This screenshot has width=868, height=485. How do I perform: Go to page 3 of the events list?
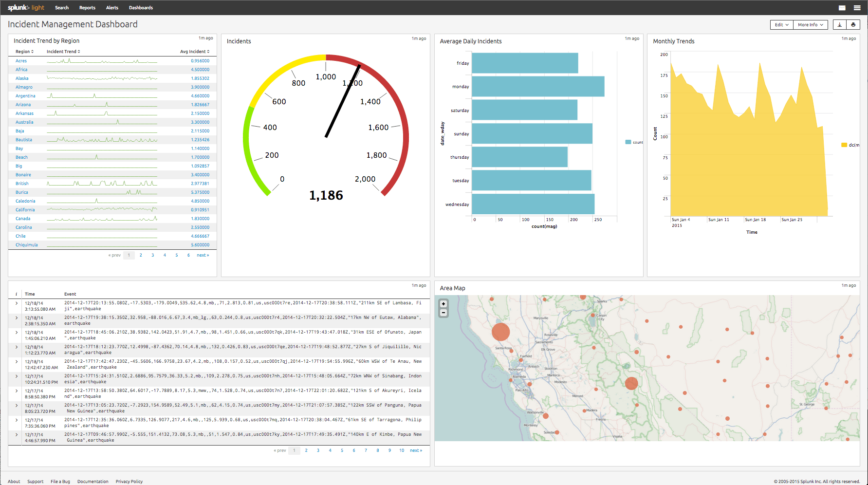click(x=318, y=450)
